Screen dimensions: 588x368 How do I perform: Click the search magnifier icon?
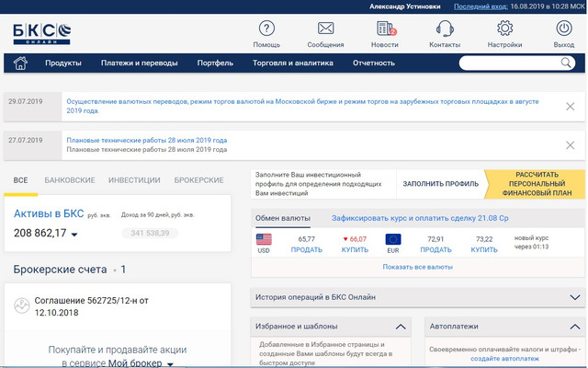point(567,63)
